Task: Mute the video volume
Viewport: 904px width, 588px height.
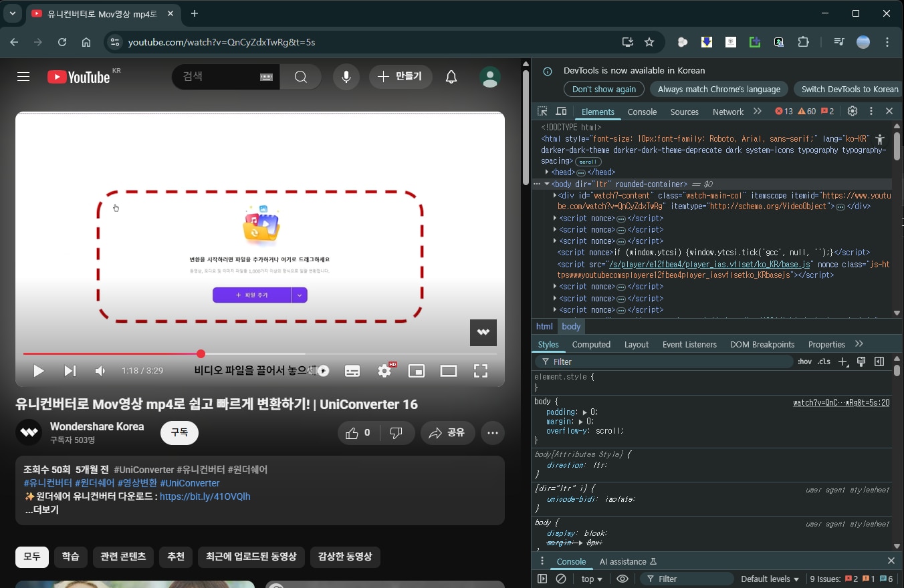Action: 100,371
